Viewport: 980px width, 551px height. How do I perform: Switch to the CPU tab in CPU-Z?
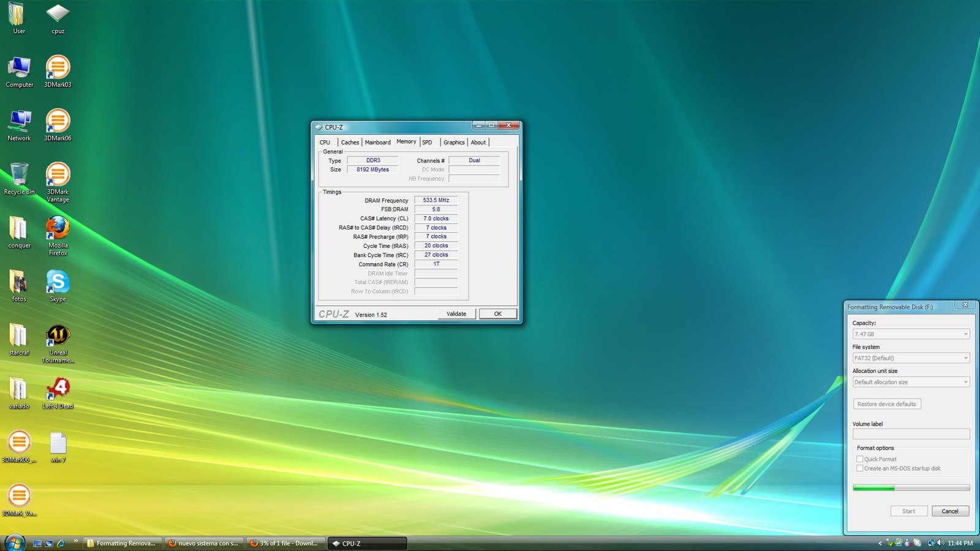[x=325, y=143]
